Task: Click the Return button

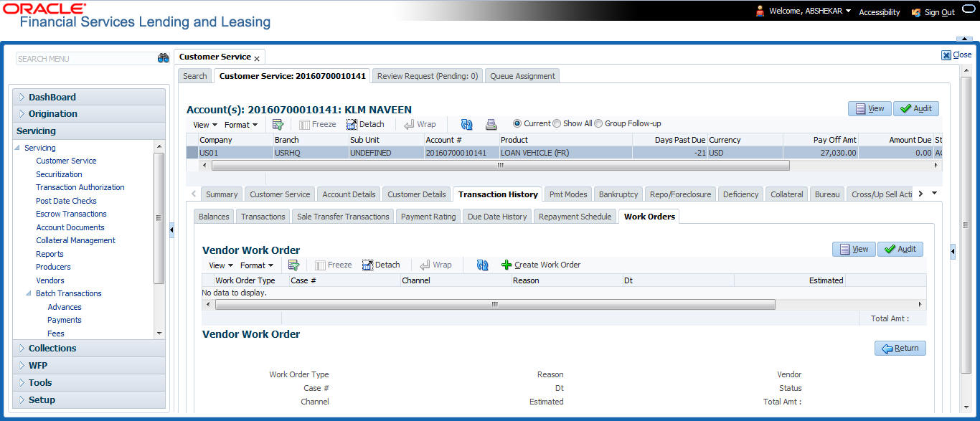Action: point(900,348)
